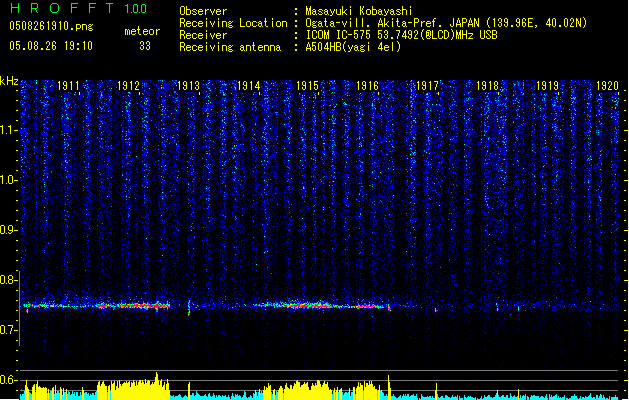The height and width of the screenshot is (400, 629).
Task: Click the meteor count value 33
Action: coord(145,46)
